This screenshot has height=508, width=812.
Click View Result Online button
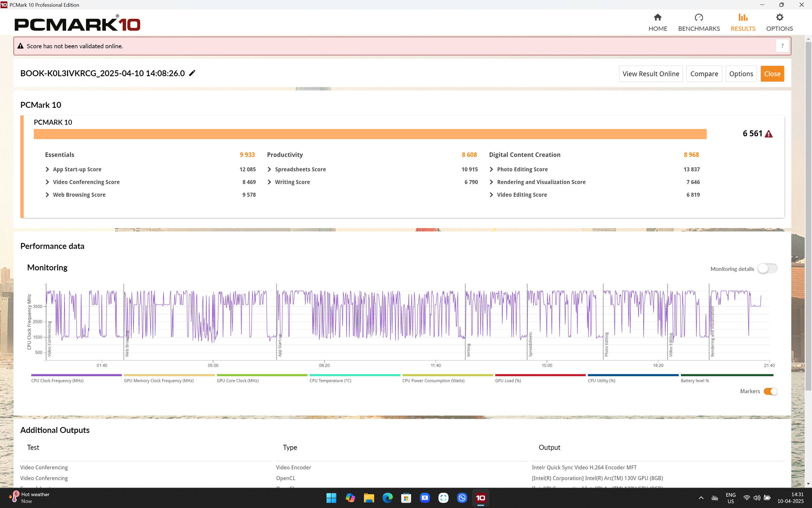click(x=651, y=74)
